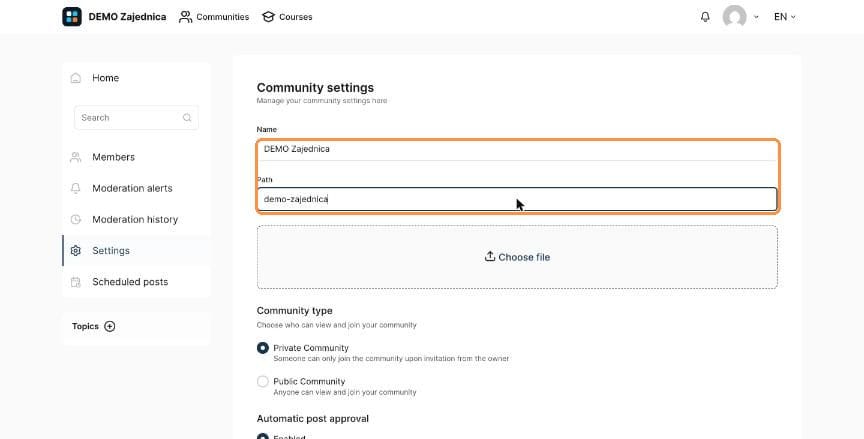
Task: Click 'Someone can only join' description text
Action: pyautogui.click(x=391, y=359)
